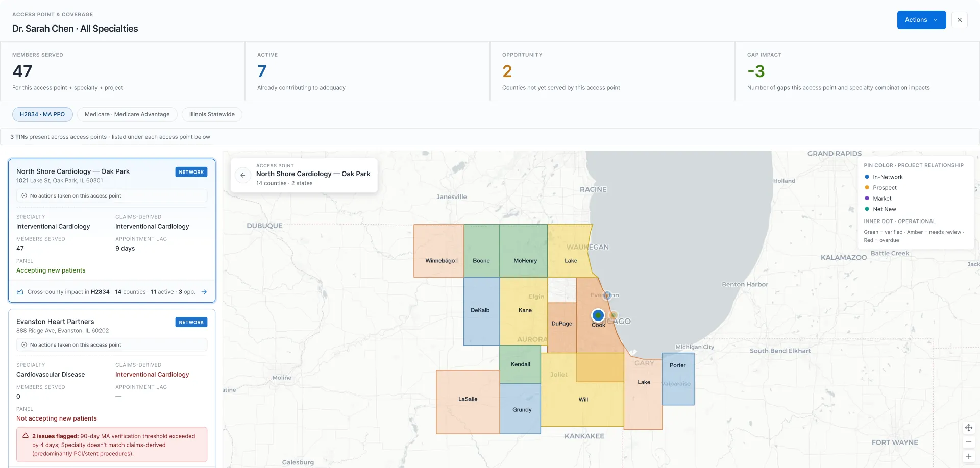Click '1021 Lake St, Oak Park, IL 60301' address
This screenshot has width=980, height=468.
(60, 180)
